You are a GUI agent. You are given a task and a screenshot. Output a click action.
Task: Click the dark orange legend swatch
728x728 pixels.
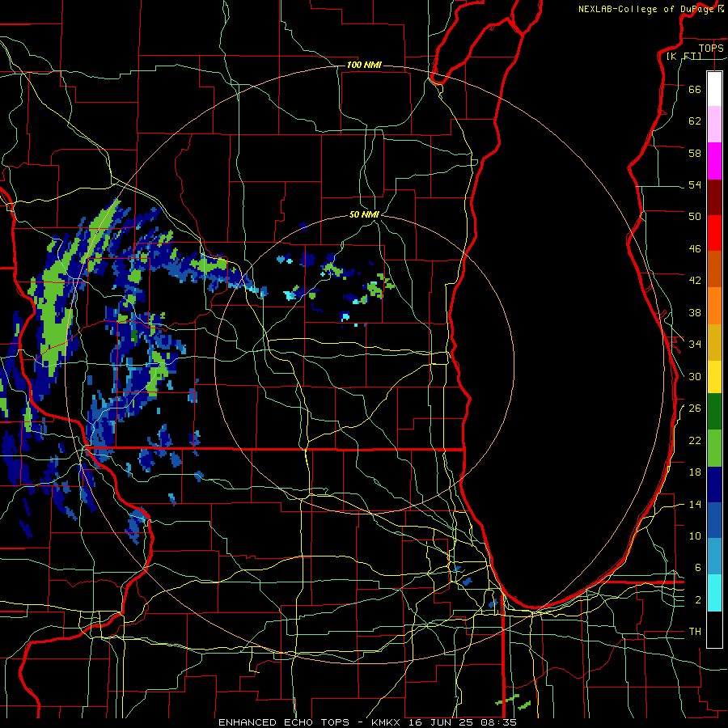(x=714, y=269)
